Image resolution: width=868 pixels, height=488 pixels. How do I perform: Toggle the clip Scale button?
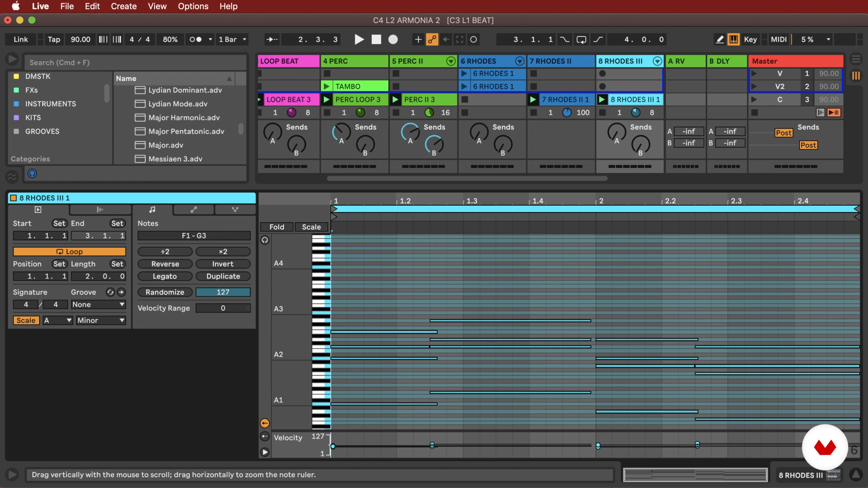(x=26, y=320)
